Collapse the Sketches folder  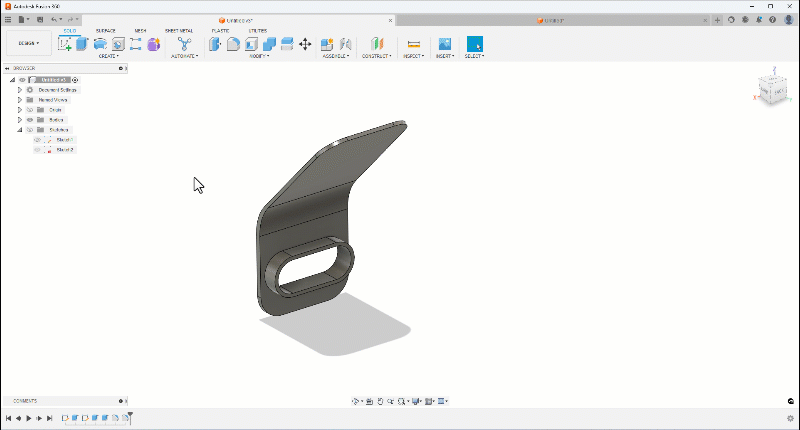[19, 130]
